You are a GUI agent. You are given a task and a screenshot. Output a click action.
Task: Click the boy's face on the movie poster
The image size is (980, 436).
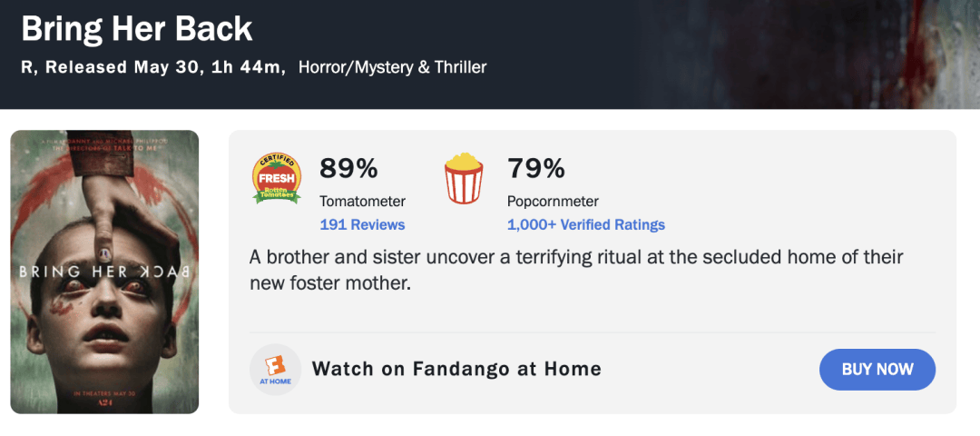coord(104,312)
